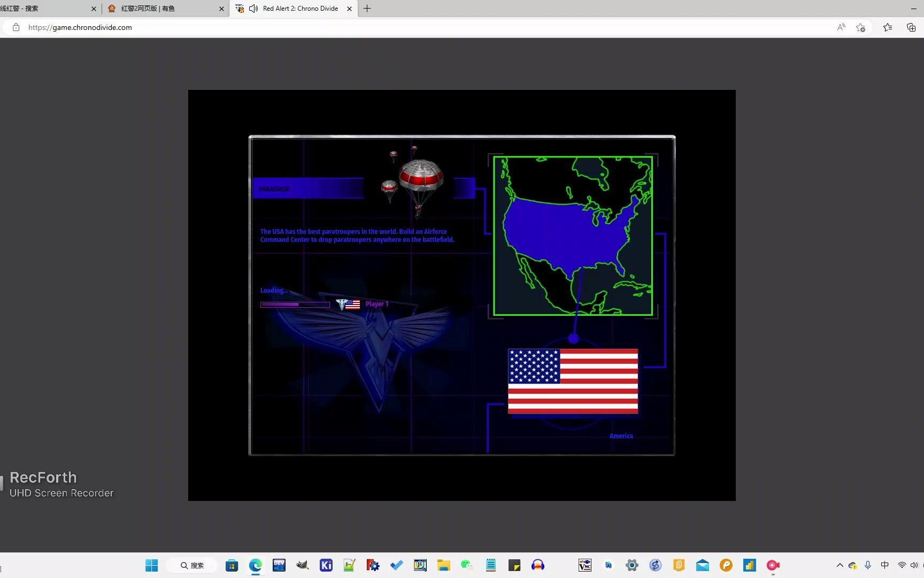Open Audacity headphones icon in taskbar
This screenshot has height=578, width=924.
point(538,565)
